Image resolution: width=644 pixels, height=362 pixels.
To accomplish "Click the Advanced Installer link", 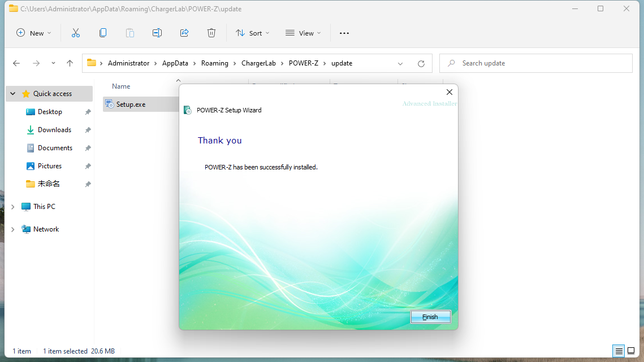I will click(429, 104).
